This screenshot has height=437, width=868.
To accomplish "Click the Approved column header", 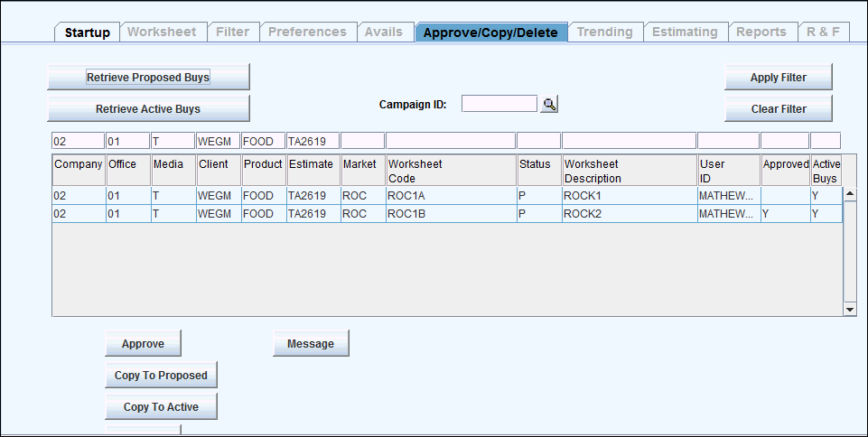I will [785, 171].
